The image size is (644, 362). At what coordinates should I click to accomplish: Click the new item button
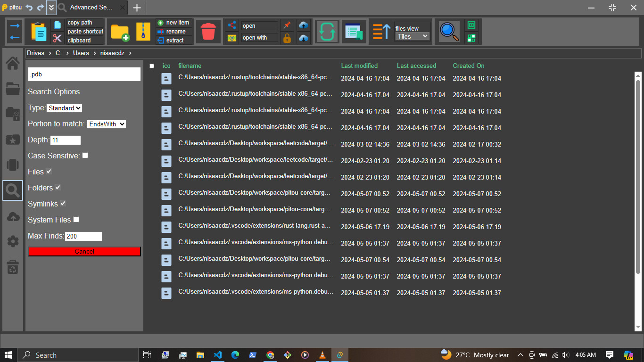coord(174,23)
